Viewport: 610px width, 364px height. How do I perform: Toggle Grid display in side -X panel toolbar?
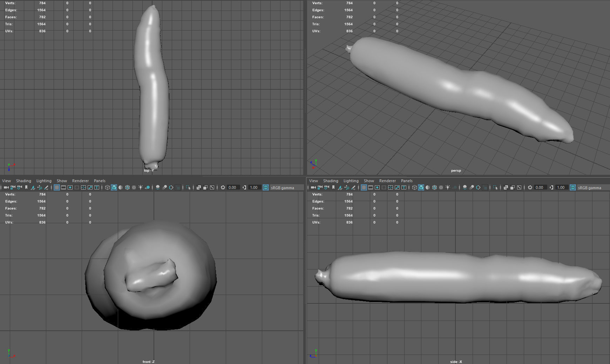point(364,187)
